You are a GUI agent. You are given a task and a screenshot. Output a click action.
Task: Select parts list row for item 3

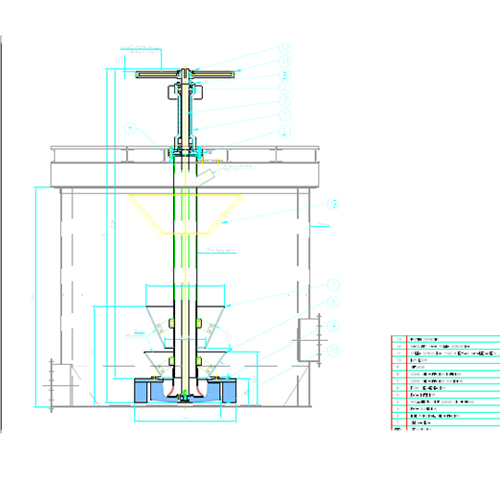tap(446, 409)
